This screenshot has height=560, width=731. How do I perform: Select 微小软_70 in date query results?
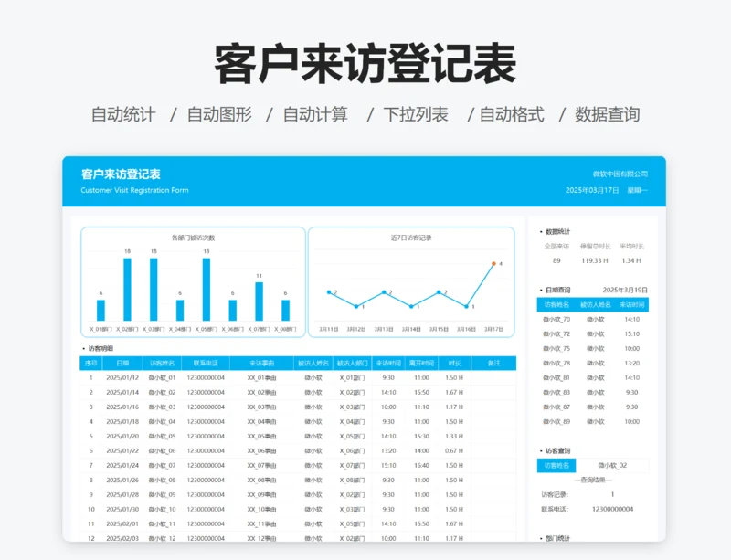556,320
